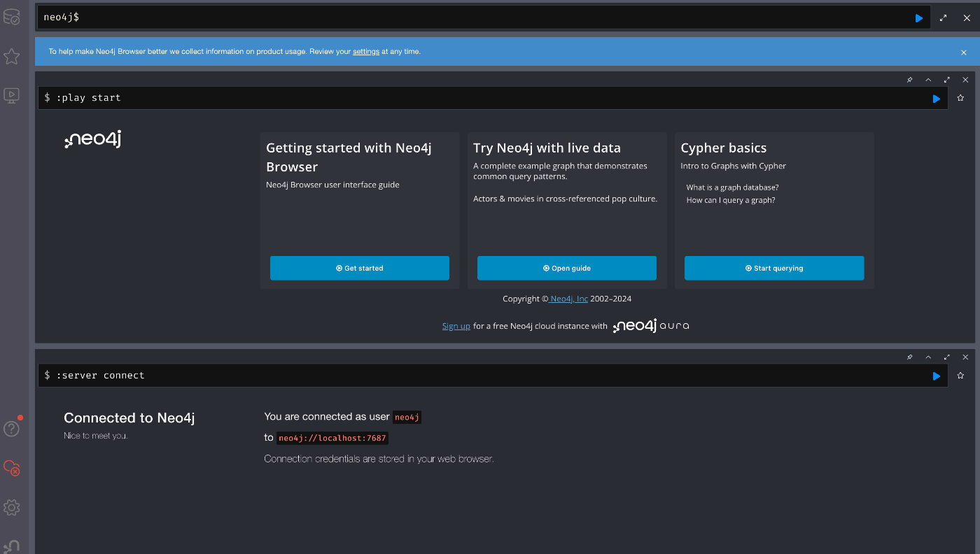Pin the :server connect frame
980x554 pixels.
point(909,357)
